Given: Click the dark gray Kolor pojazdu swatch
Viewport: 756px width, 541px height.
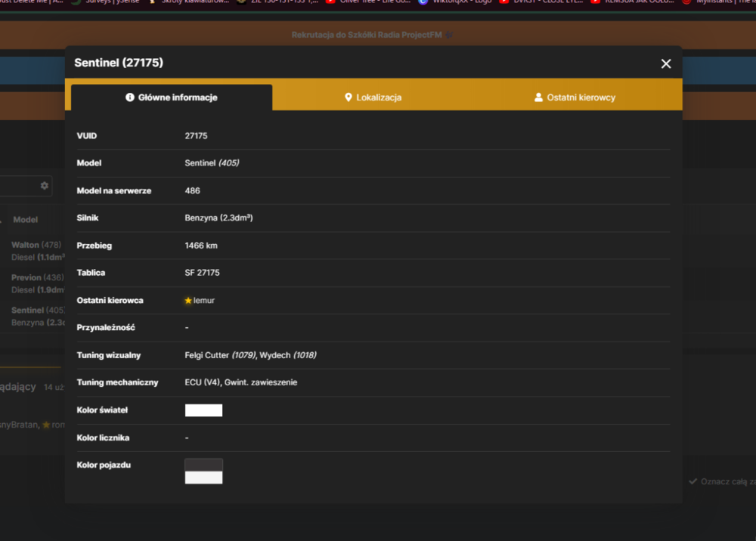Looking at the screenshot, I should tap(203, 465).
